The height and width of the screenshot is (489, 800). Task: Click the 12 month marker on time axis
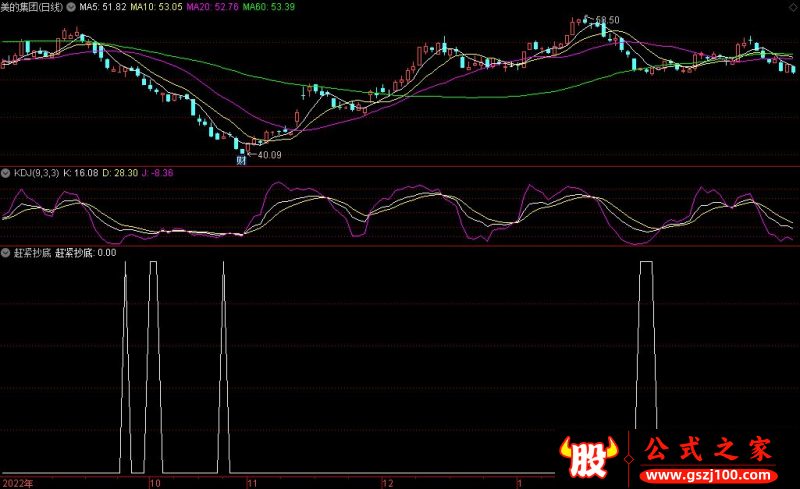click(387, 481)
